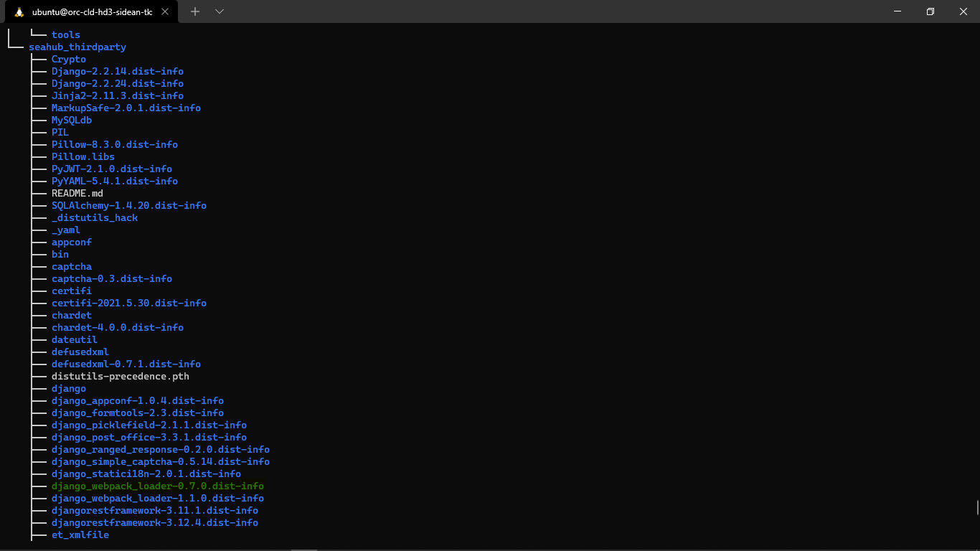980x551 pixels.
Task: Click the distutils-precedence.pth file entry
Action: 121,377
